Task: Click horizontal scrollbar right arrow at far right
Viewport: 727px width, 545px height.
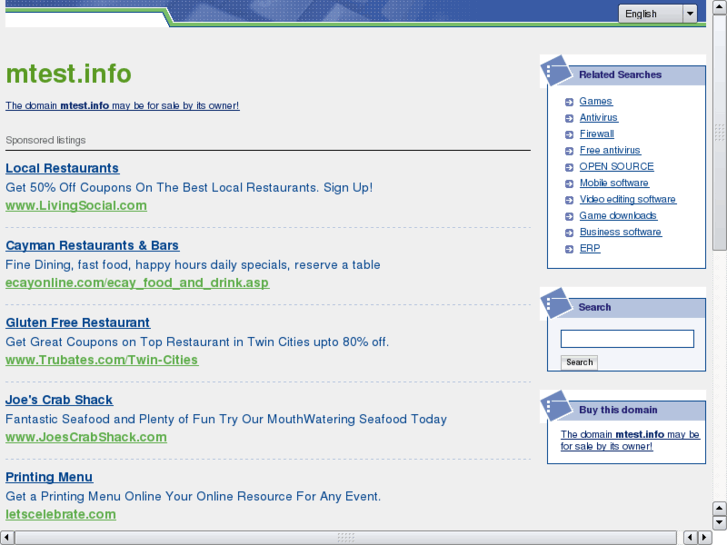Action: [705, 537]
